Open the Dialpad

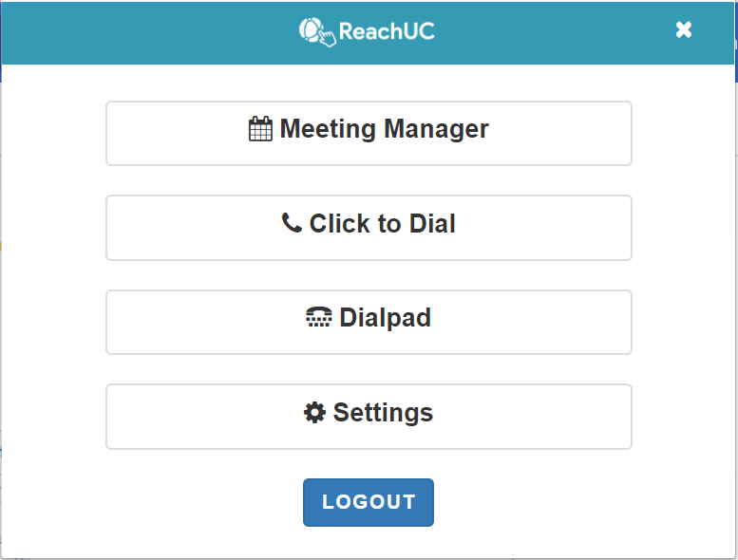(369, 322)
